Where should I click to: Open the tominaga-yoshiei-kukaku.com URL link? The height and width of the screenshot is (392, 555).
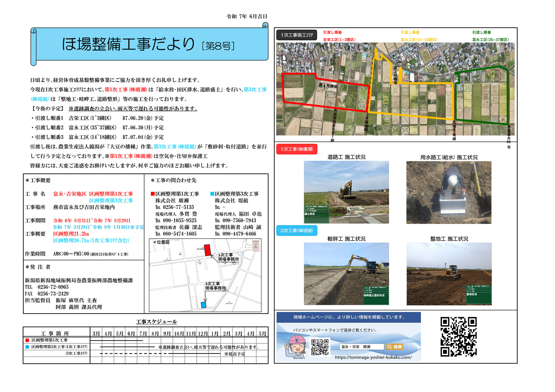[373, 357]
